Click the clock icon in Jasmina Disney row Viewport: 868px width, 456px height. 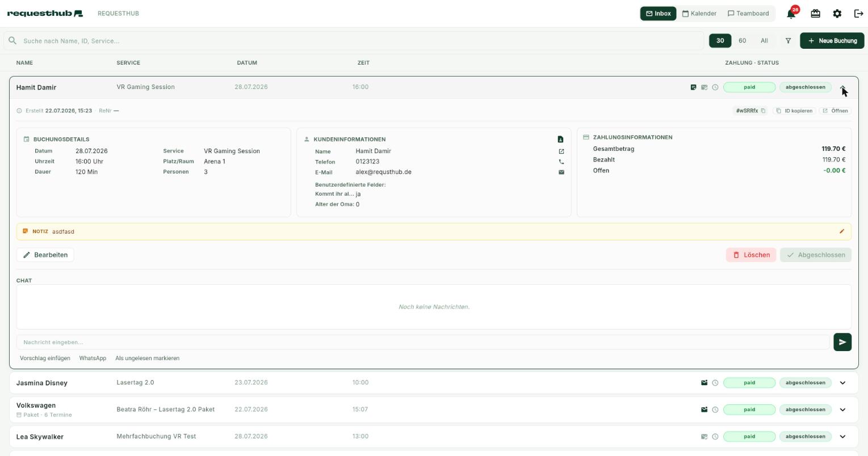[x=715, y=383]
